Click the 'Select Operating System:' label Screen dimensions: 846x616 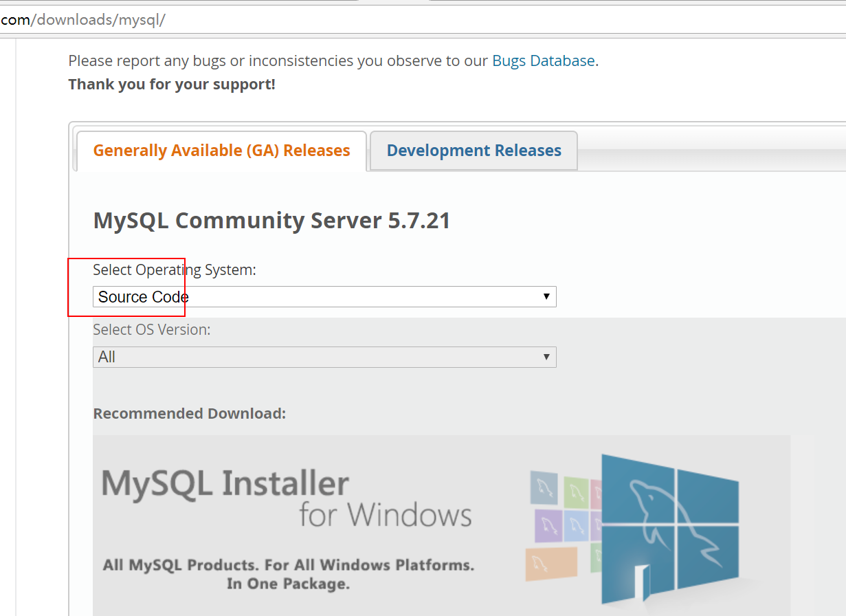(175, 269)
